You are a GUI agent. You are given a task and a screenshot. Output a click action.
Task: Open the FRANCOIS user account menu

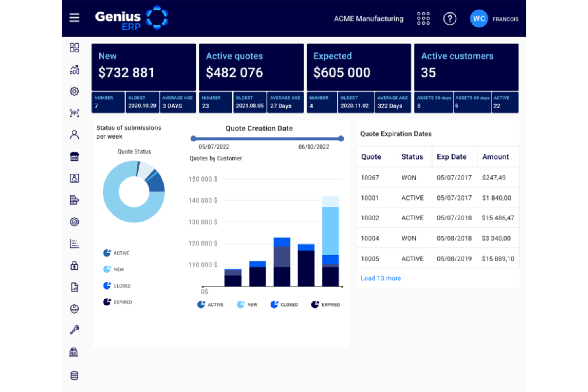point(494,19)
